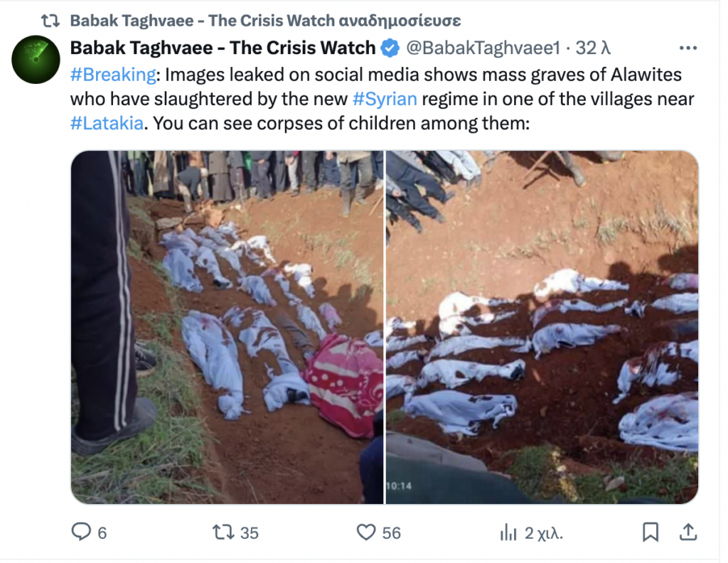Click the share upload icon
The image size is (728, 563).
coord(688,532)
